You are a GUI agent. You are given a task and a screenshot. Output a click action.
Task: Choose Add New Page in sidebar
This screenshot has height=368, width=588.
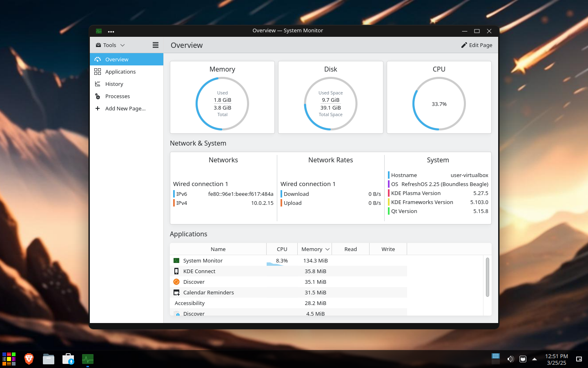[x=127, y=108]
